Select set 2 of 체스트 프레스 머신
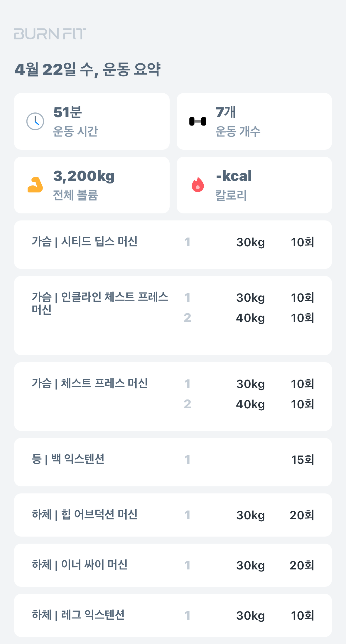346x644 pixels. pyautogui.click(x=188, y=404)
